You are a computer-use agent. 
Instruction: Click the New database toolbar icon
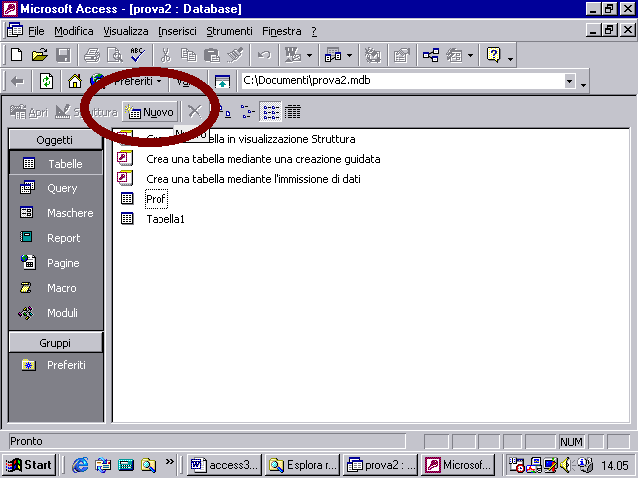pos(17,55)
